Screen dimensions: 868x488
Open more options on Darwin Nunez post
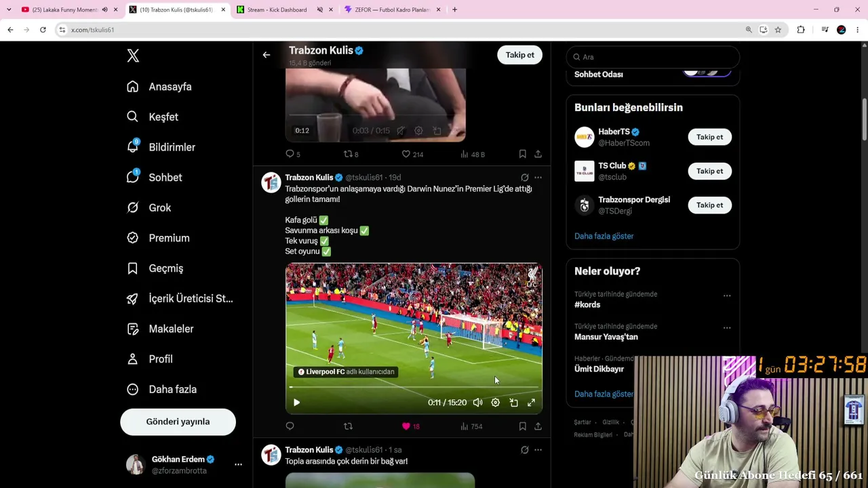pyautogui.click(x=538, y=178)
